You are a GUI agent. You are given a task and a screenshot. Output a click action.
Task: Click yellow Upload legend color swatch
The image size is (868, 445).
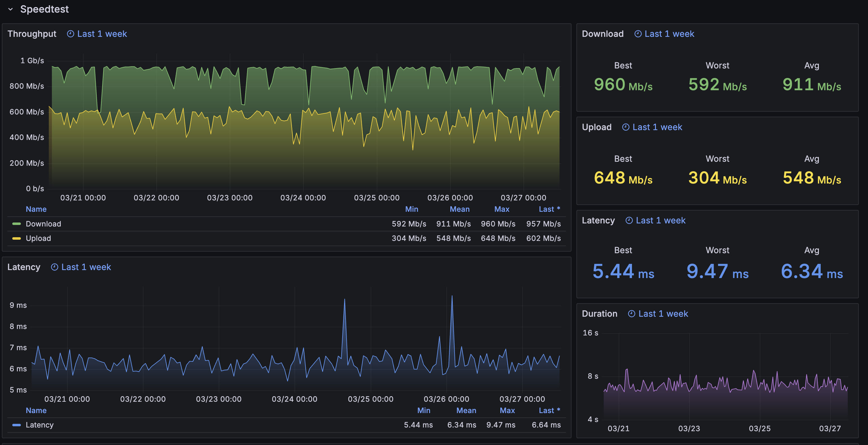click(x=17, y=238)
